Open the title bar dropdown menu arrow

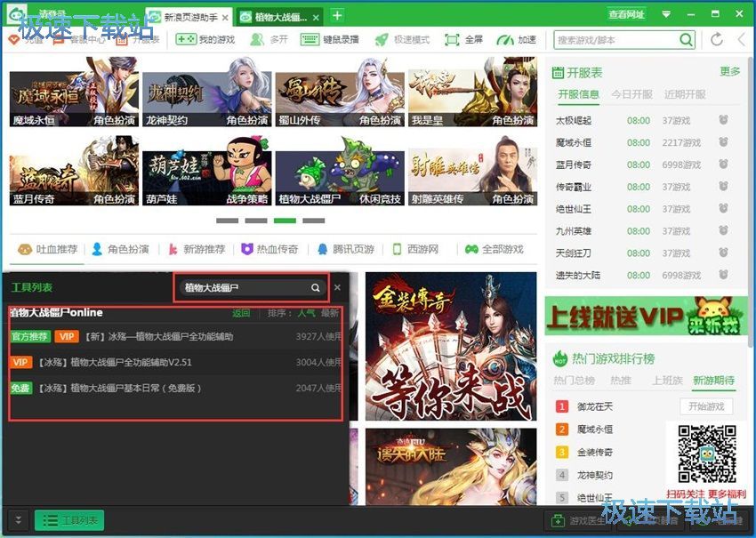point(666,14)
